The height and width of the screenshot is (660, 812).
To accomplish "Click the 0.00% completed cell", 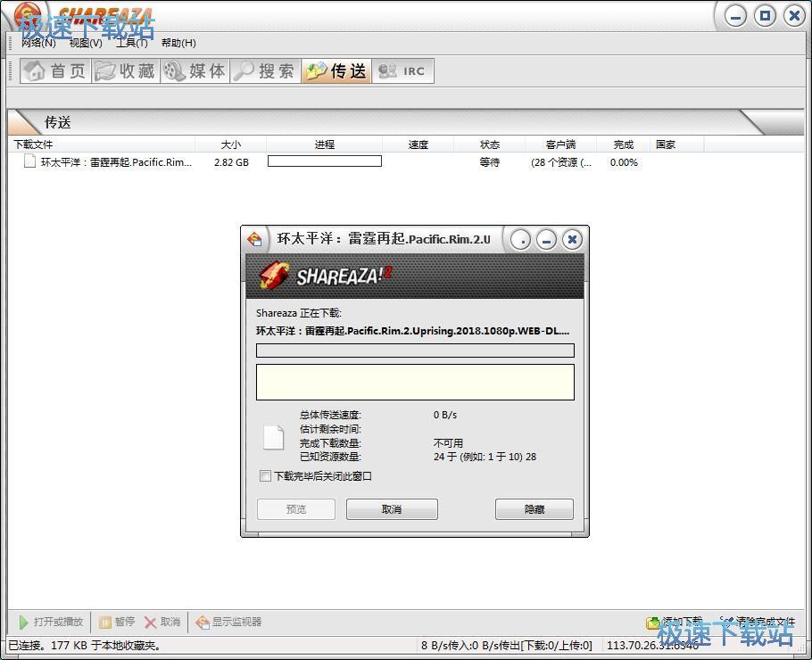I will [x=624, y=162].
